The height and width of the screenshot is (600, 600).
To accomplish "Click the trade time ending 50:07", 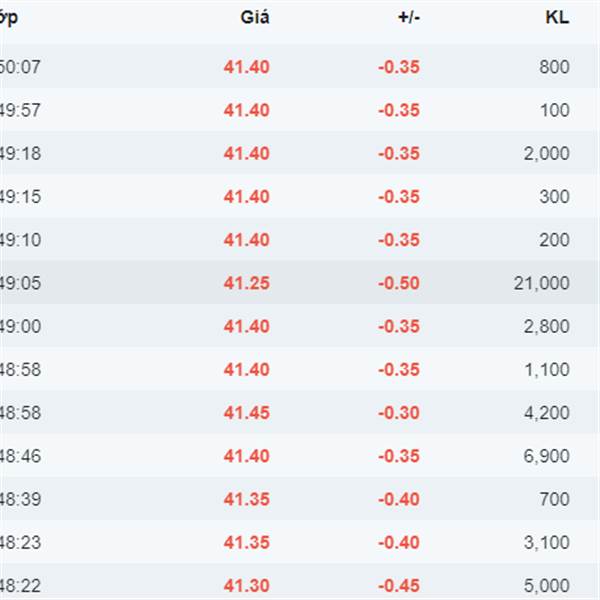I will tap(20, 67).
